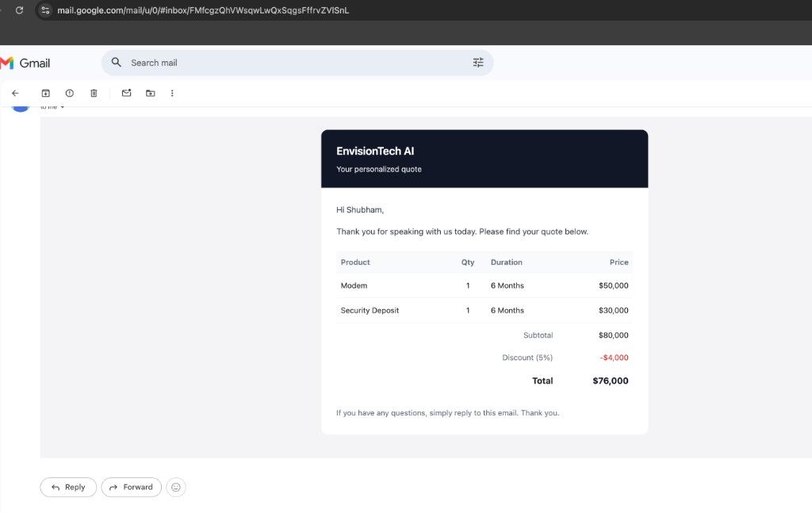Open the More options three-dot menu
Image resolution: width=812 pixels, height=513 pixels.
pyautogui.click(x=172, y=94)
